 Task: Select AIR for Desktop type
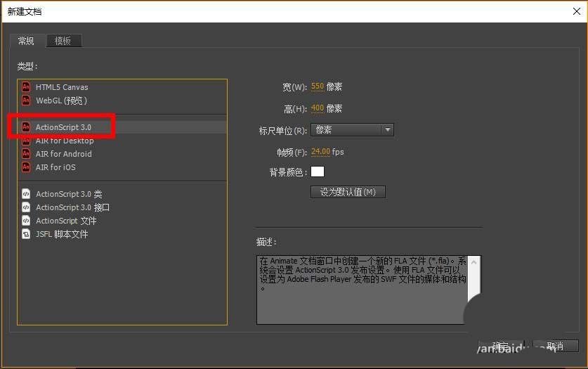point(122,141)
